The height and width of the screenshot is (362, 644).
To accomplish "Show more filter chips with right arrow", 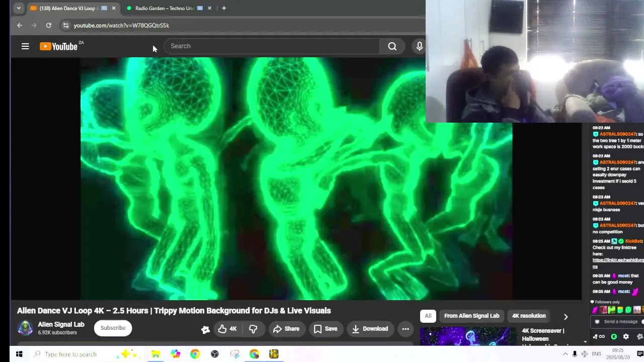I will (566, 317).
